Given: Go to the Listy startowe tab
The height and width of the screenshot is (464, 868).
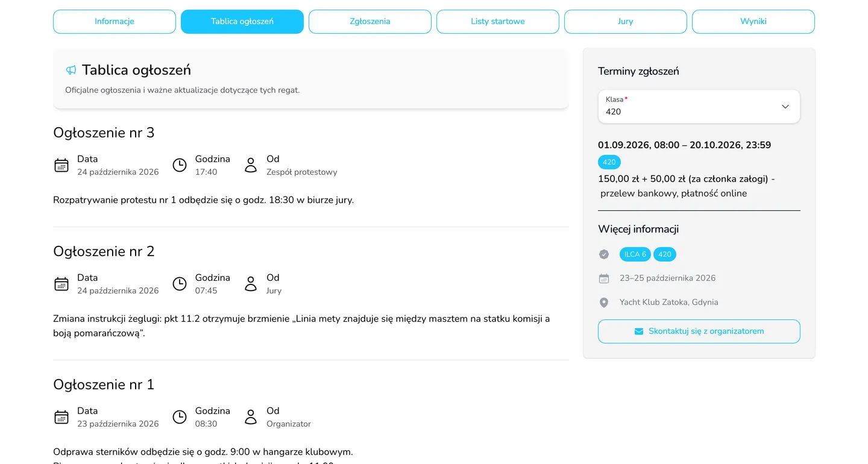Looking at the screenshot, I should coord(498,22).
